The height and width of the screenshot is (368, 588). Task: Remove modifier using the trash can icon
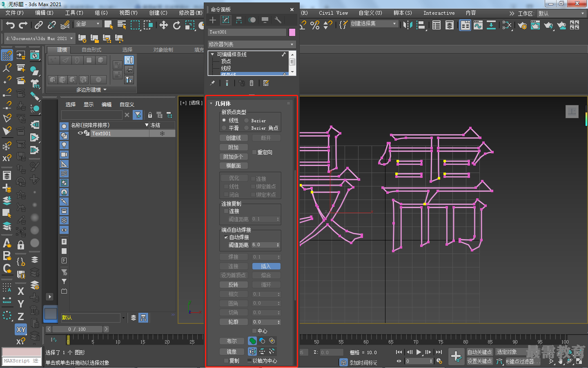252,83
